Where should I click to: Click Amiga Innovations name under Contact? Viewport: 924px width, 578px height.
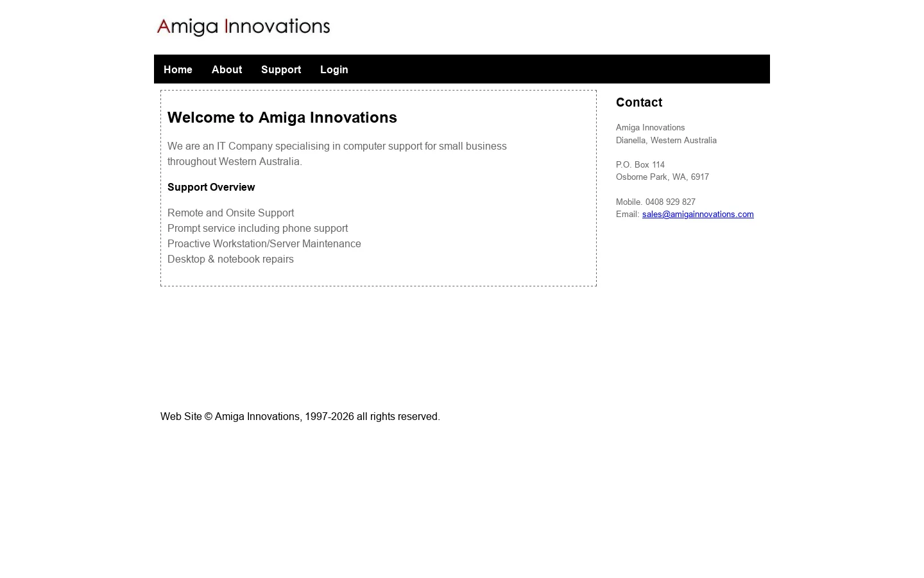[651, 128]
